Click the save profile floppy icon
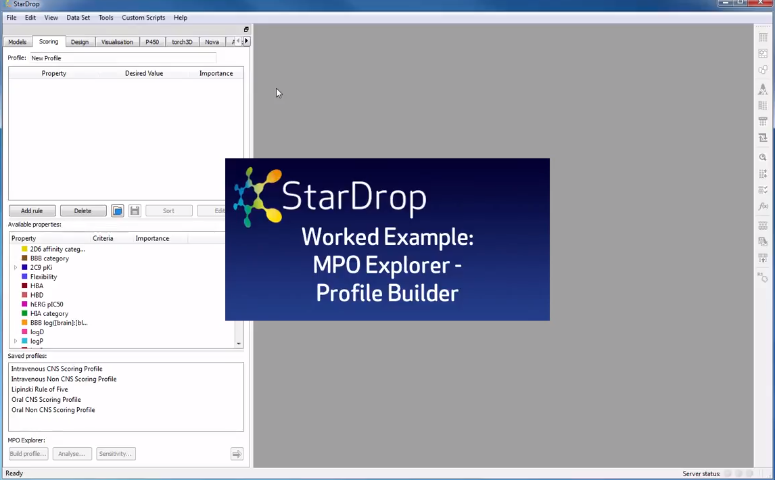This screenshot has height=480, width=775. point(134,211)
